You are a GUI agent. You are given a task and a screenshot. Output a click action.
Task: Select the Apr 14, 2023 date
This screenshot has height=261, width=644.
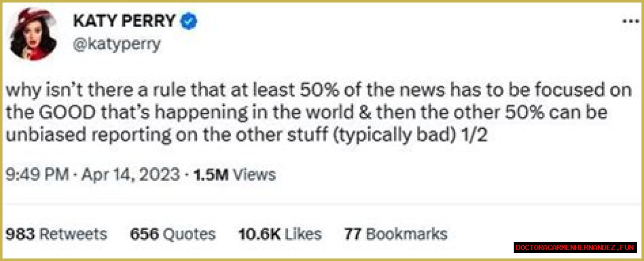click(x=129, y=175)
